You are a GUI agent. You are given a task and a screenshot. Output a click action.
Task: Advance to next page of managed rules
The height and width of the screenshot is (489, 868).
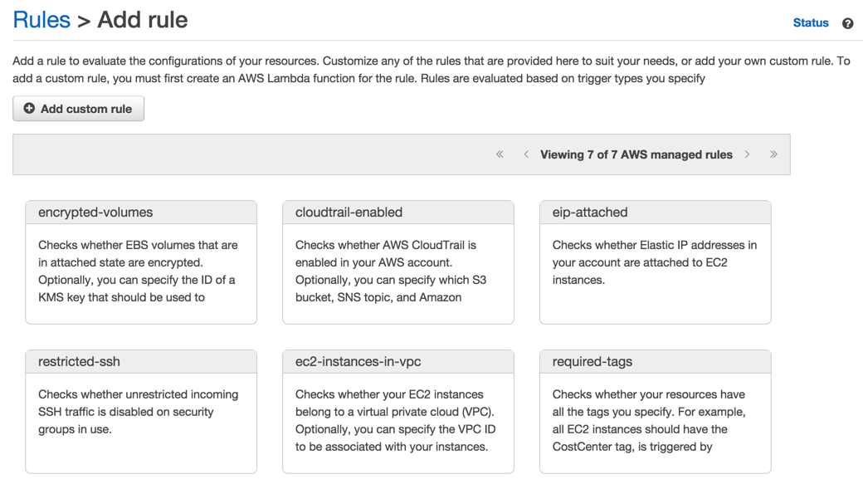tap(747, 154)
